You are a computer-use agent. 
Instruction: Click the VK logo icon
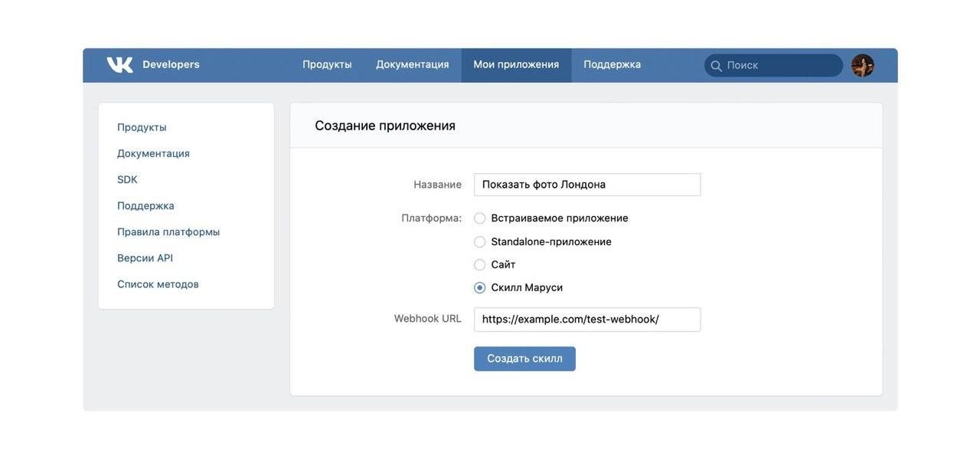119,65
